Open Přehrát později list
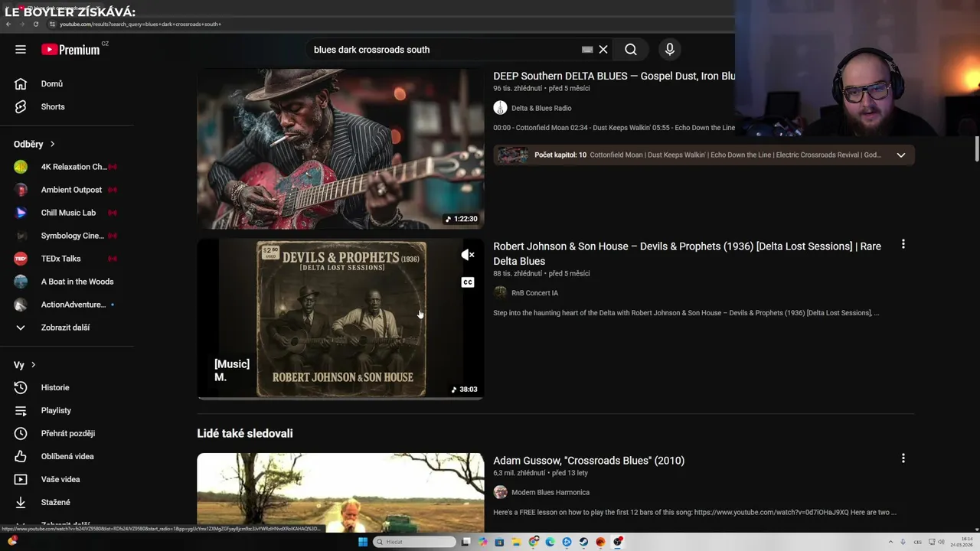This screenshot has height=551, width=980. (x=67, y=433)
